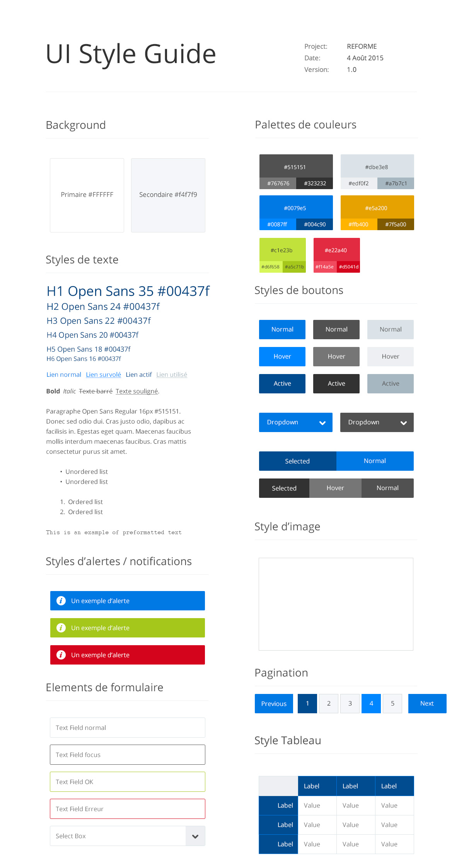Click the green alert banner text
The image size is (464, 868).
(x=100, y=628)
